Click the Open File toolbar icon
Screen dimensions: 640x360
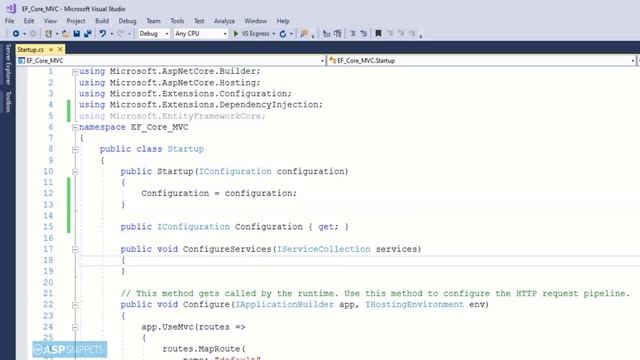click(x=65, y=33)
